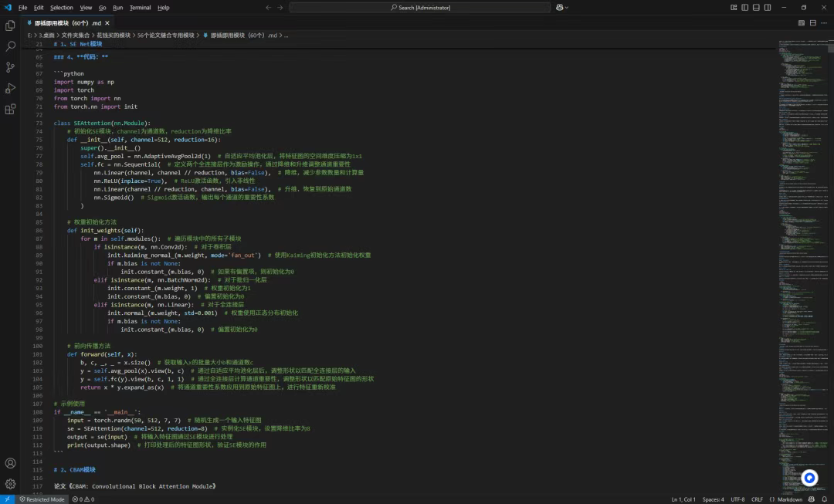Open errors and warnings status indicator
The image size is (834, 504).
(x=83, y=499)
